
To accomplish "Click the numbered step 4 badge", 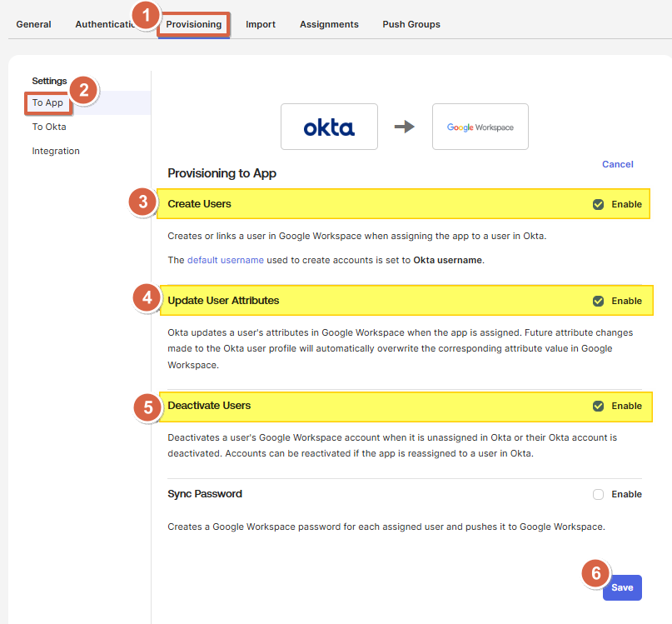I will click(147, 298).
